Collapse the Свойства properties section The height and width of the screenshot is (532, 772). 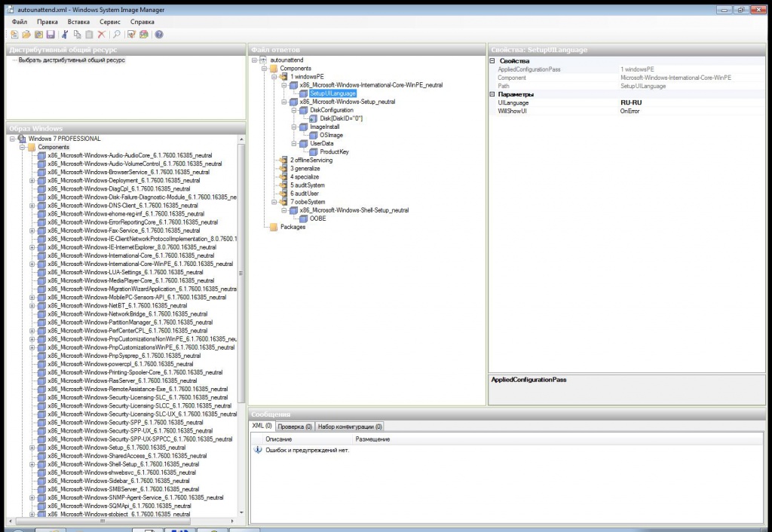click(492, 61)
